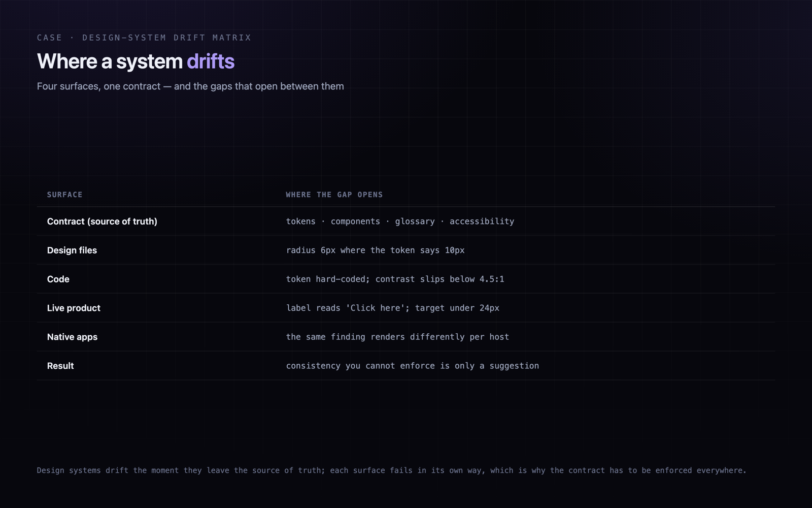Select the purple word 'drifts' in heading
This screenshot has height=508, width=812.
pyautogui.click(x=211, y=61)
